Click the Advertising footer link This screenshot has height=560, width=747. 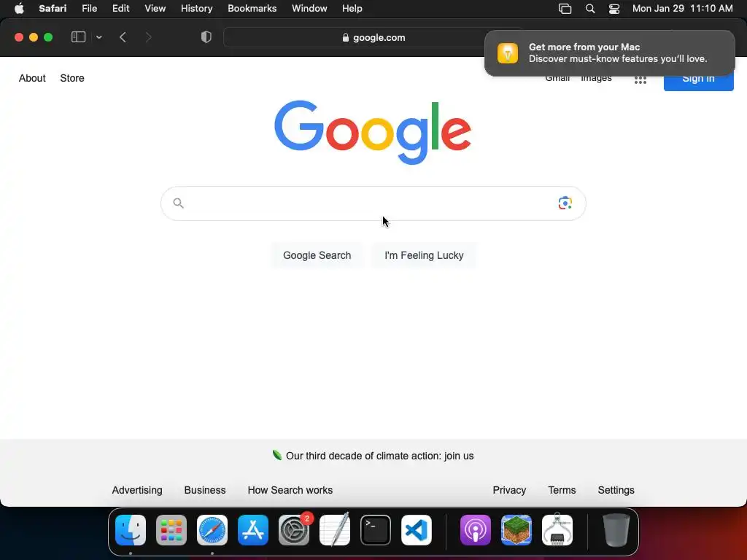[137, 490]
